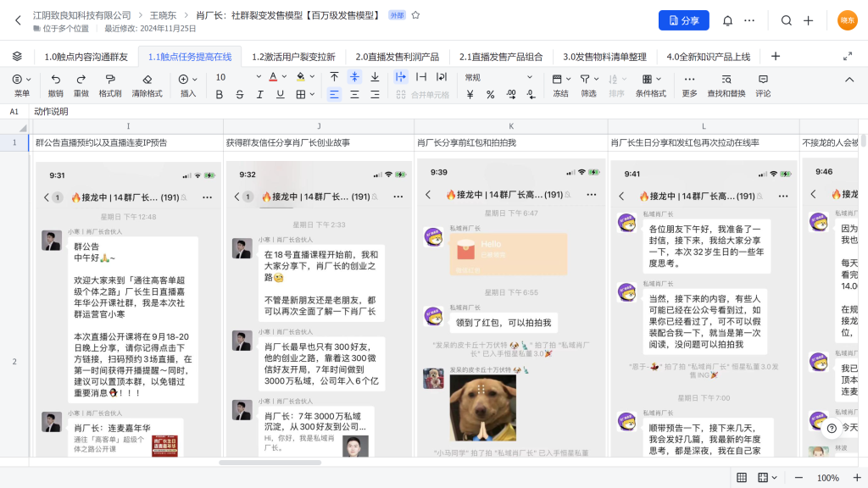Decrease decimal places
Screen dimensions: 868x488
point(531,95)
